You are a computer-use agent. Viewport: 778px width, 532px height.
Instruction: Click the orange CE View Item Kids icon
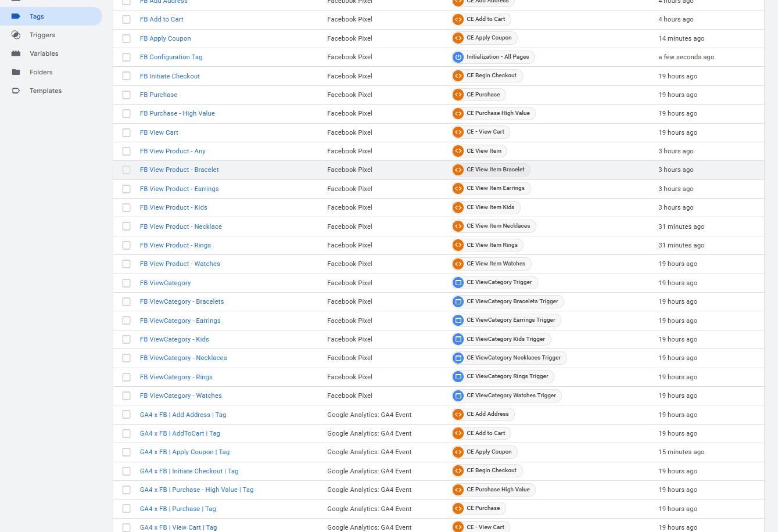[458, 207]
